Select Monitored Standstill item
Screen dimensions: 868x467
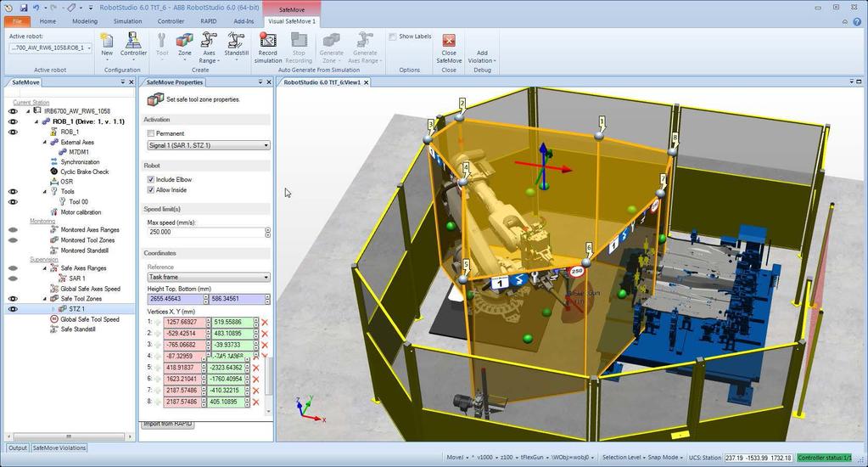pyautogui.click(x=84, y=250)
